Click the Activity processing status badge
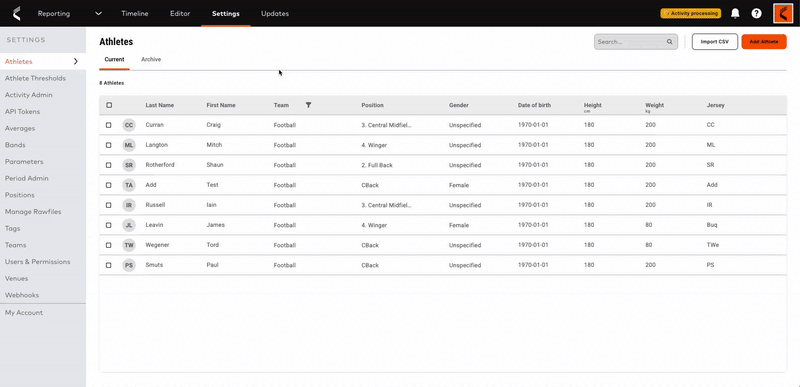This screenshot has height=387, width=800. pyautogui.click(x=690, y=13)
